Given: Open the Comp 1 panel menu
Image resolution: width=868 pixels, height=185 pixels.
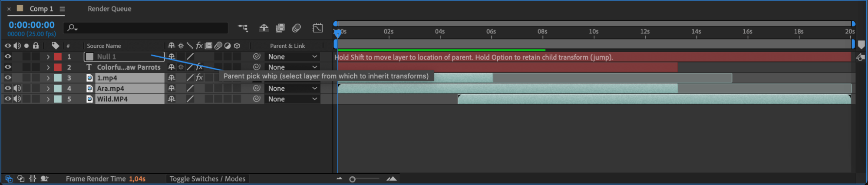Looking at the screenshot, I should [62, 9].
